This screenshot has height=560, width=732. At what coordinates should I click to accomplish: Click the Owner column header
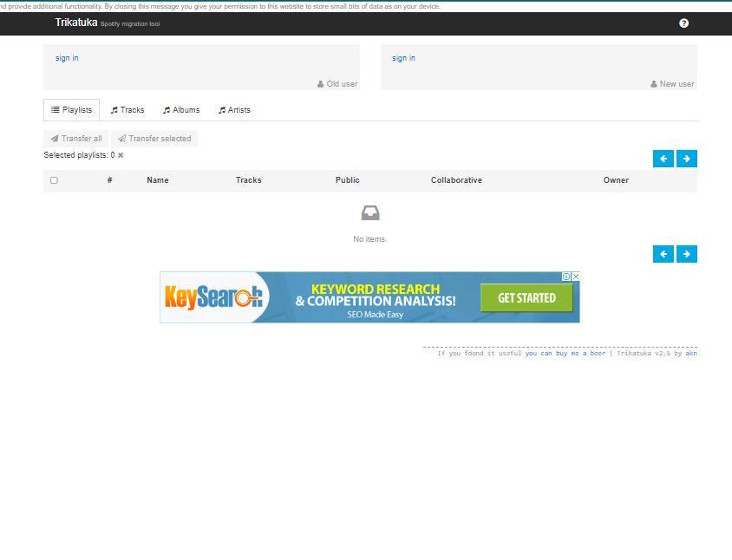616,180
